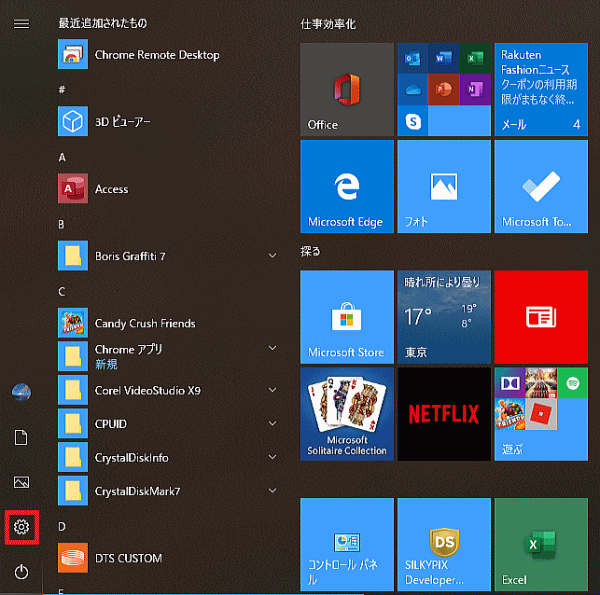The width and height of the screenshot is (600, 595).
Task: Open the メール live tile
Action: click(541, 89)
